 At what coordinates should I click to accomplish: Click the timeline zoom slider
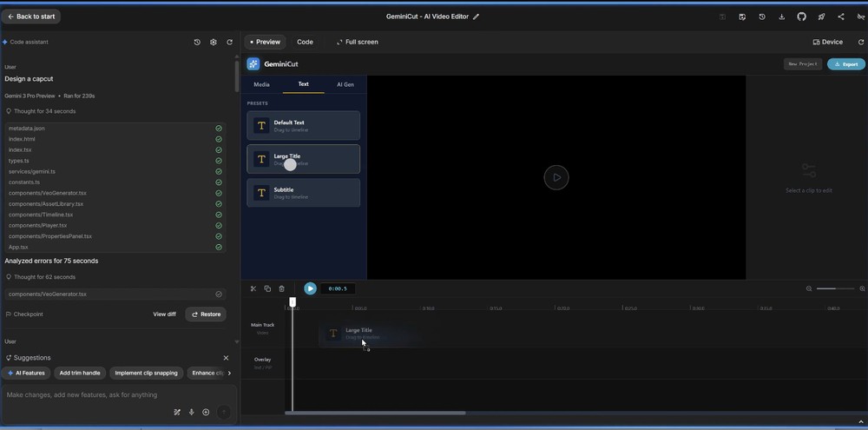coord(835,288)
